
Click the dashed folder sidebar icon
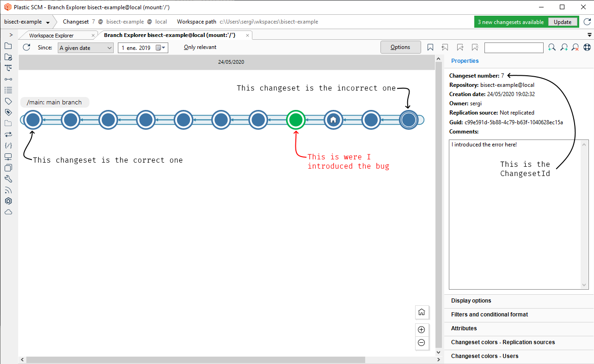(8, 123)
